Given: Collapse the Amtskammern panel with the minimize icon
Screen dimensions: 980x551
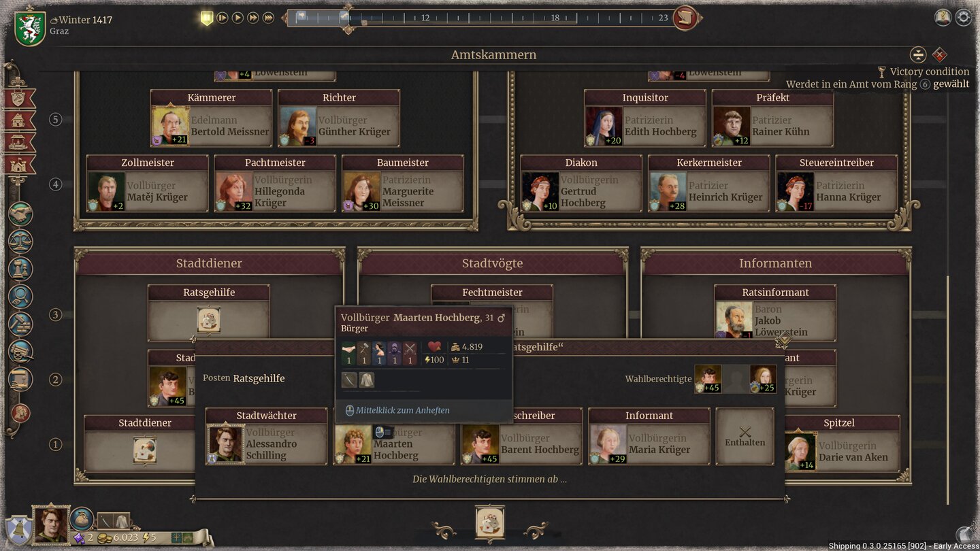Looking at the screenshot, I should click(x=918, y=54).
